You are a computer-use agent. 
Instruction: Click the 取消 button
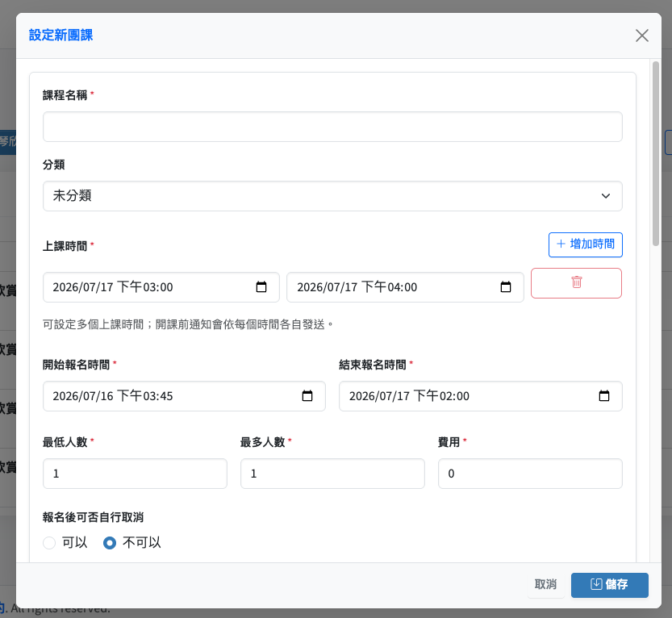[x=545, y=585]
